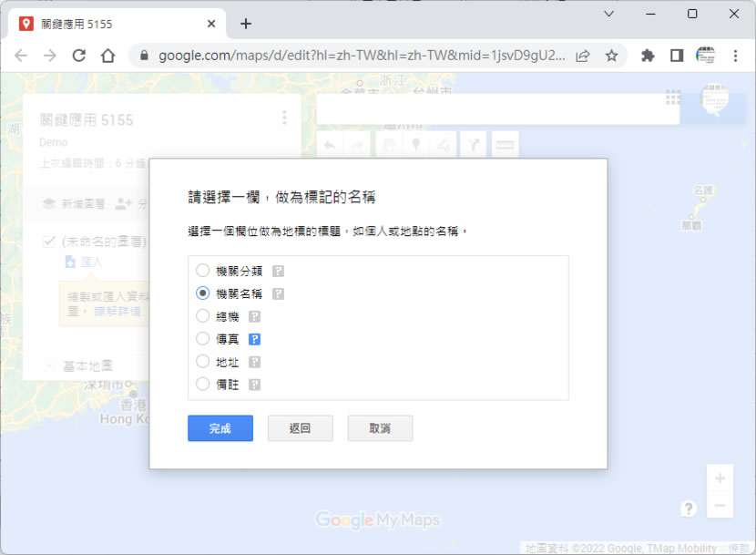Select the add marker tool

click(x=416, y=144)
